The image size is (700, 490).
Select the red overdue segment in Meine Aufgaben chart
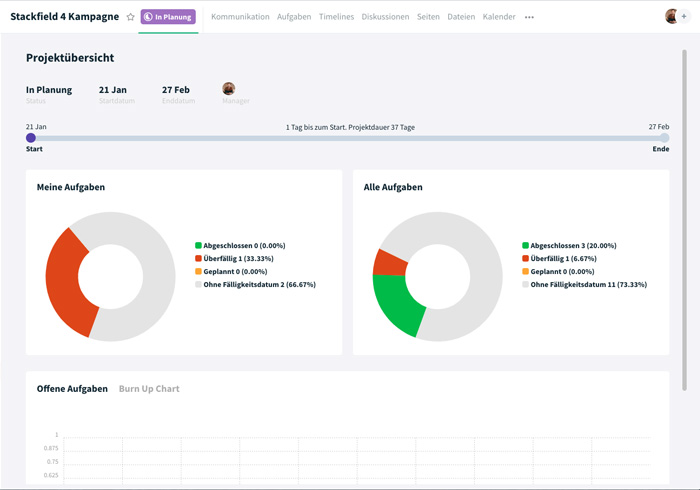pyautogui.click(x=62, y=281)
